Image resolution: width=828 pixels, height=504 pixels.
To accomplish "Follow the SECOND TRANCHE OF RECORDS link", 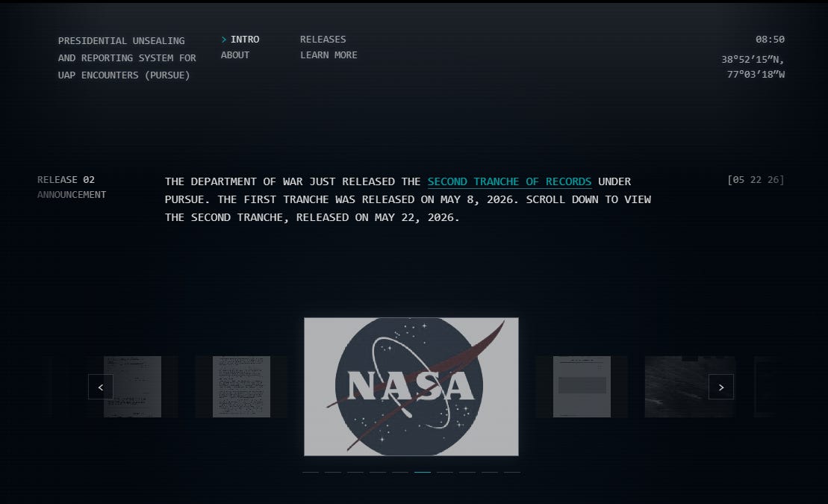I will point(509,181).
